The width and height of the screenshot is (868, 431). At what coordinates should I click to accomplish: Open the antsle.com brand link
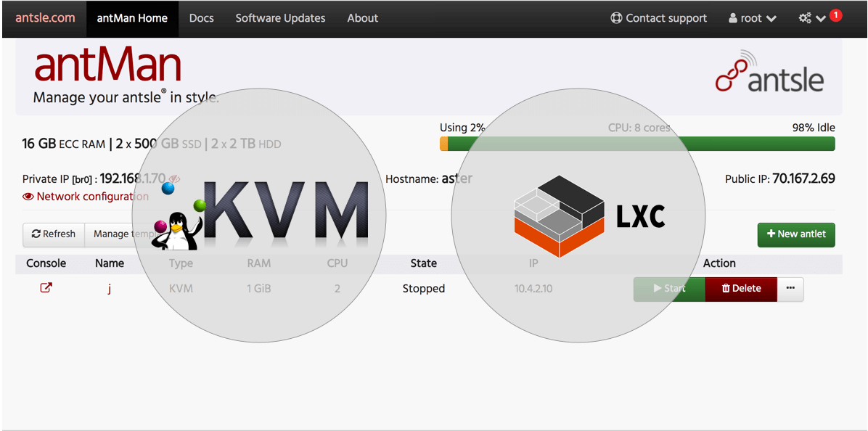45,18
